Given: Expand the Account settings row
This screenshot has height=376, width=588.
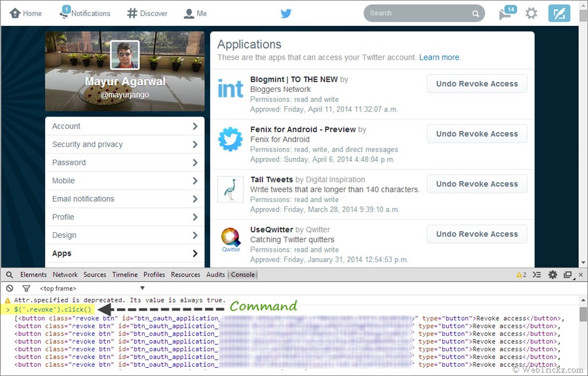Looking at the screenshot, I should pyautogui.click(x=125, y=126).
